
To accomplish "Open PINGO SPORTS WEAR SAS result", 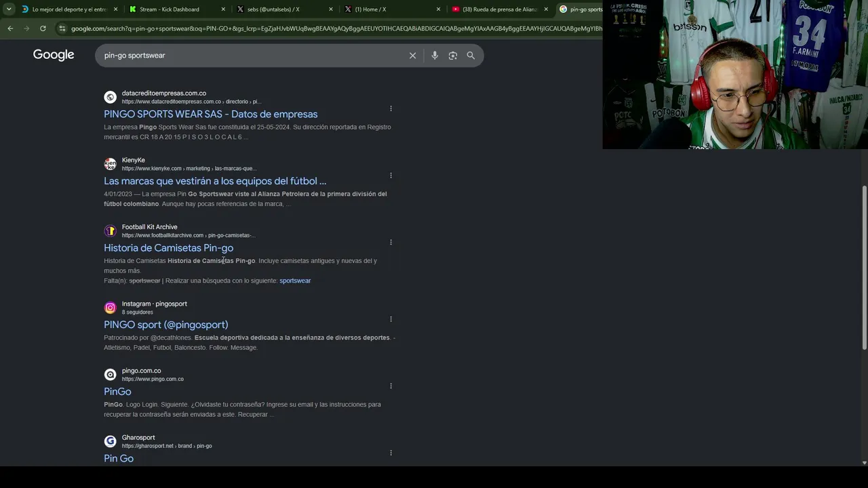I will click(210, 115).
